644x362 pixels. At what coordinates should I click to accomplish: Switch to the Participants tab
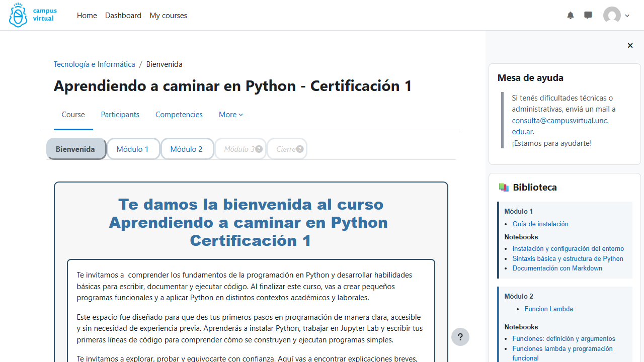pyautogui.click(x=120, y=115)
